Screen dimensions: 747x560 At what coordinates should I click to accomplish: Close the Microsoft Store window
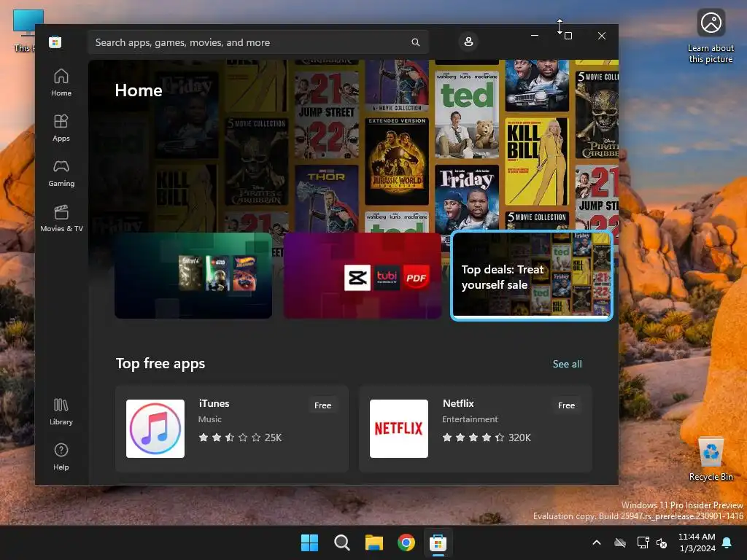point(602,36)
